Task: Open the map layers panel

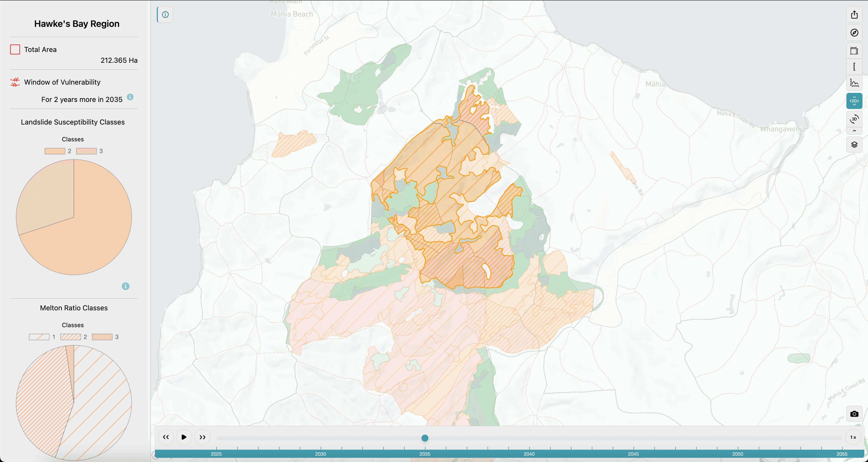Action: click(854, 145)
